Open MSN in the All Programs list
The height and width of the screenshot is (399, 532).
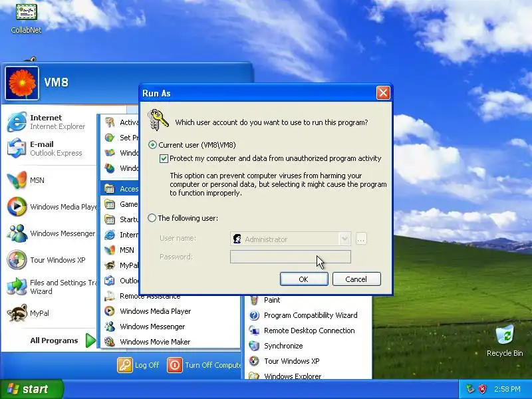pos(119,250)
